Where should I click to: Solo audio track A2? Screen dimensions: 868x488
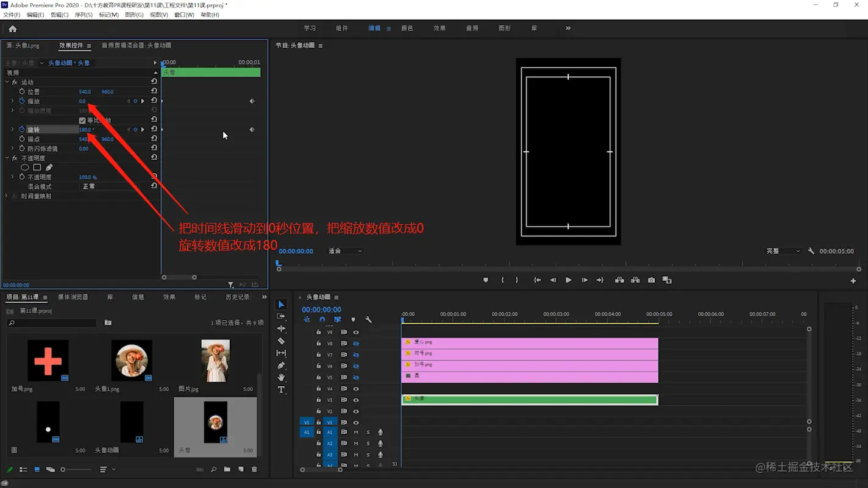coord(368,444)
